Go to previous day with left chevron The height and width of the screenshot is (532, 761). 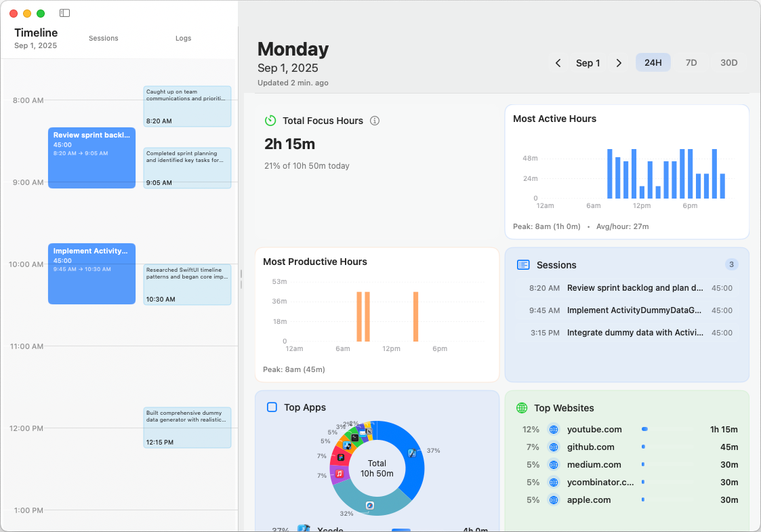[558, 63]
